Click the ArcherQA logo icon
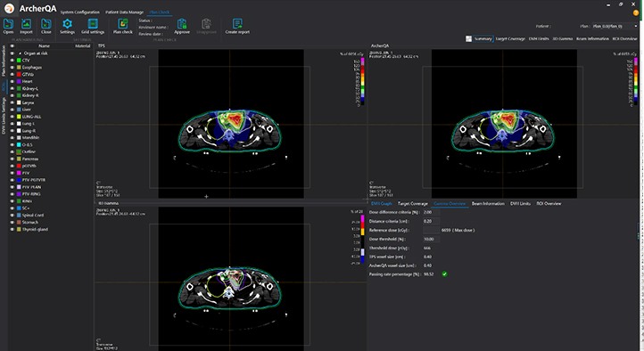The image size is (644, 351). tap(9, 8)
